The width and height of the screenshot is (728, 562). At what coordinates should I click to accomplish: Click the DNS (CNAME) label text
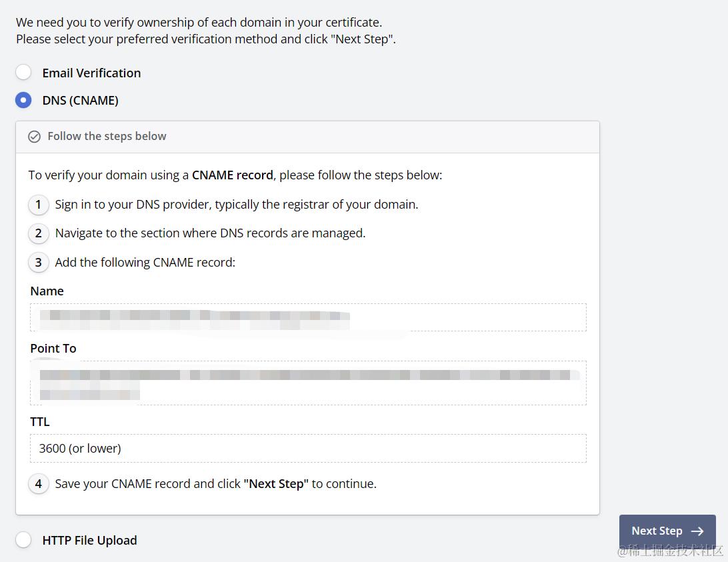click(x=80, y=100)
